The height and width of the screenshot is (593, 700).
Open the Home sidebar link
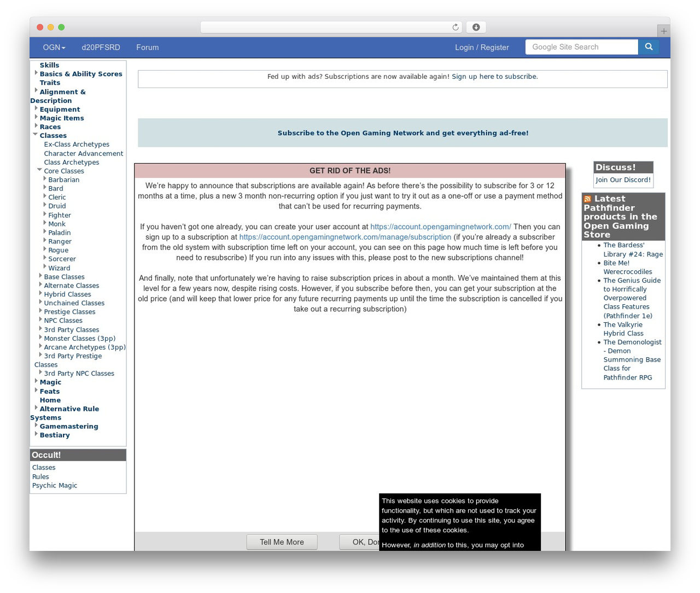click(50, 400)
